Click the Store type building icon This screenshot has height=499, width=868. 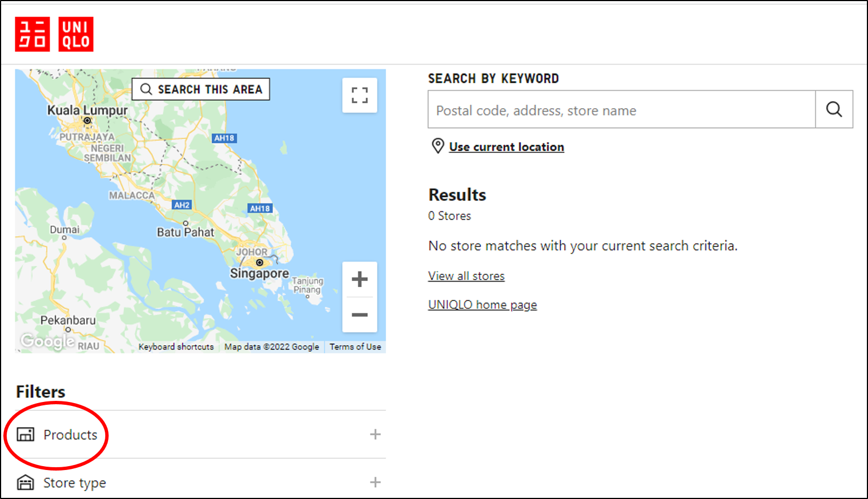26,482
